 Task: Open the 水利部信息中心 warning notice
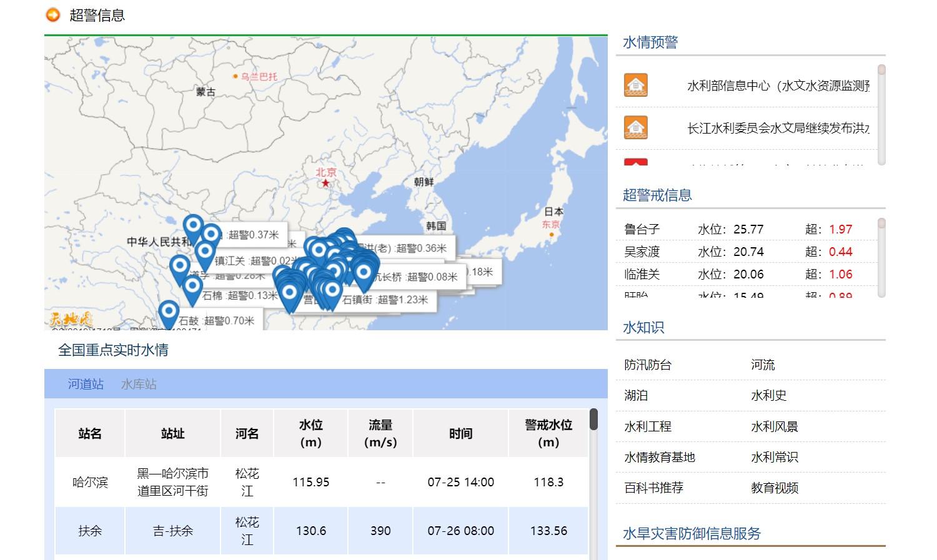(x=778, y=86)
